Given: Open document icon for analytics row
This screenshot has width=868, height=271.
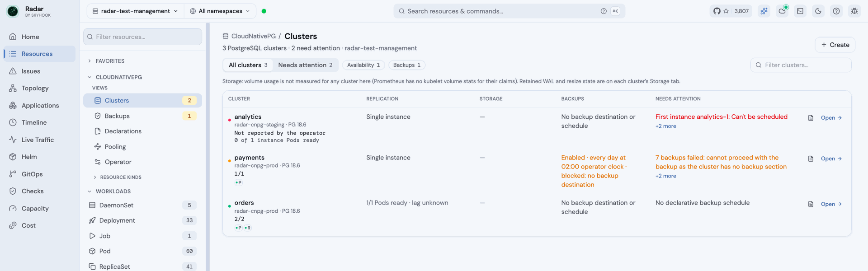Looking at the screenshot, I should click(811, 118).
